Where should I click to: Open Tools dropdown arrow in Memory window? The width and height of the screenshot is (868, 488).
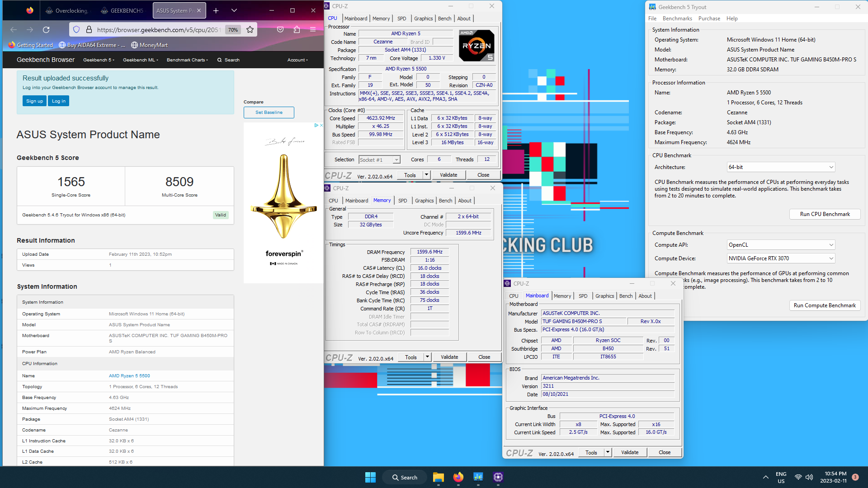(427, 357)
